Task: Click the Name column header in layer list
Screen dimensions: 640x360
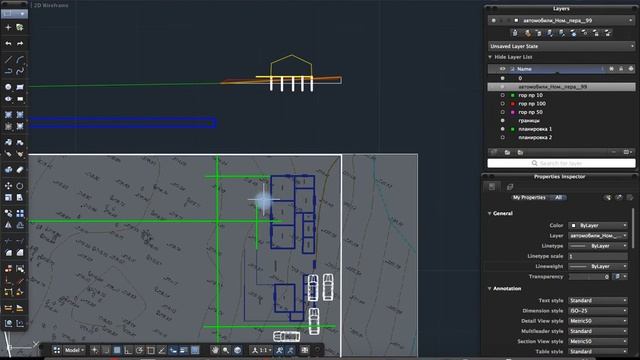Action: click(524, 69)
